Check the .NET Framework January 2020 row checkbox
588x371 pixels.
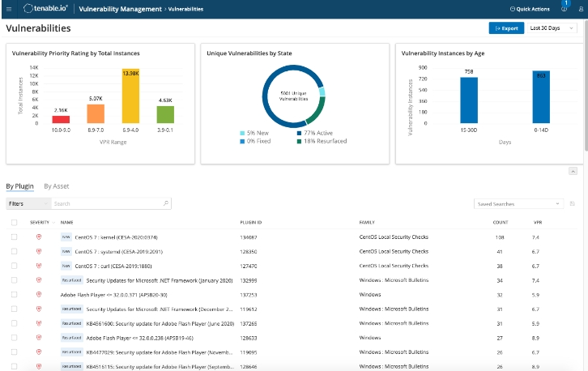(15, 280)
